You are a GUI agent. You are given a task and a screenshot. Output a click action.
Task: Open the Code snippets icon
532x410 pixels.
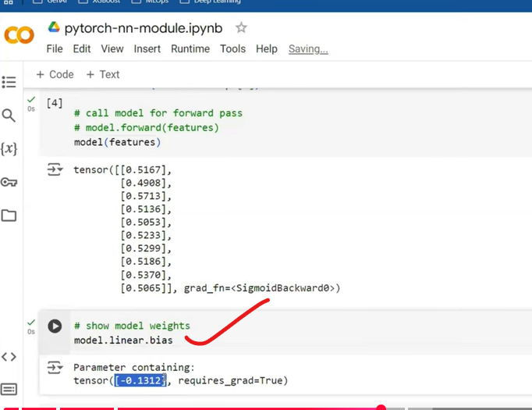coord(9,357)
